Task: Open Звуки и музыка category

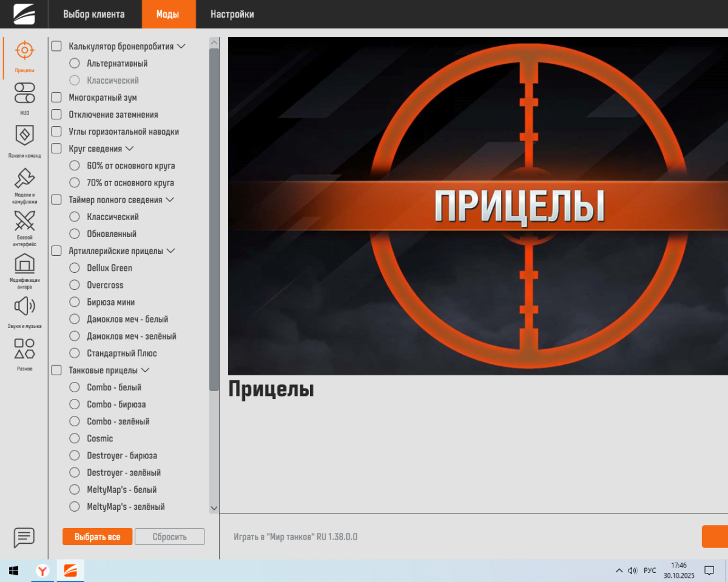Action: 24,312
